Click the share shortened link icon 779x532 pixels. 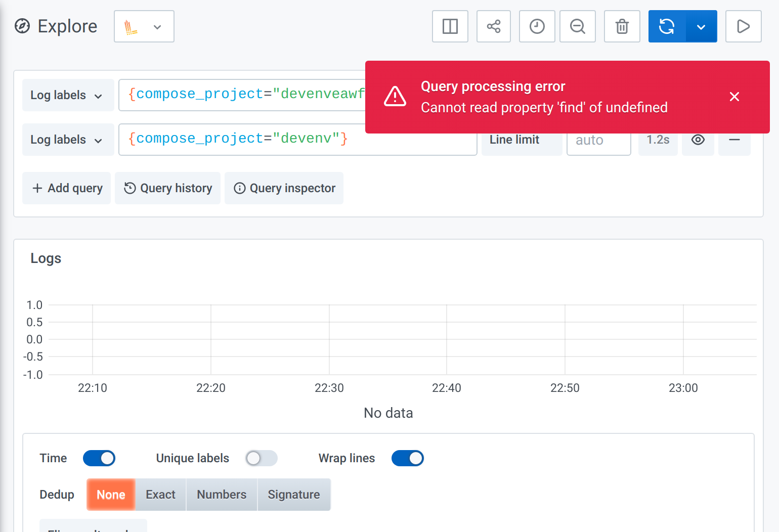click(x=493, y=26)
